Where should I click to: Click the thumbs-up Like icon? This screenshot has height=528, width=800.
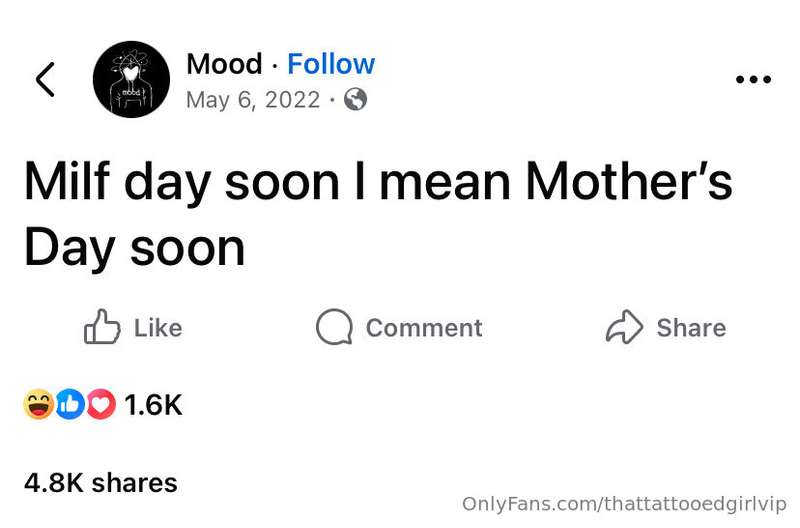[x=102, y=326]
